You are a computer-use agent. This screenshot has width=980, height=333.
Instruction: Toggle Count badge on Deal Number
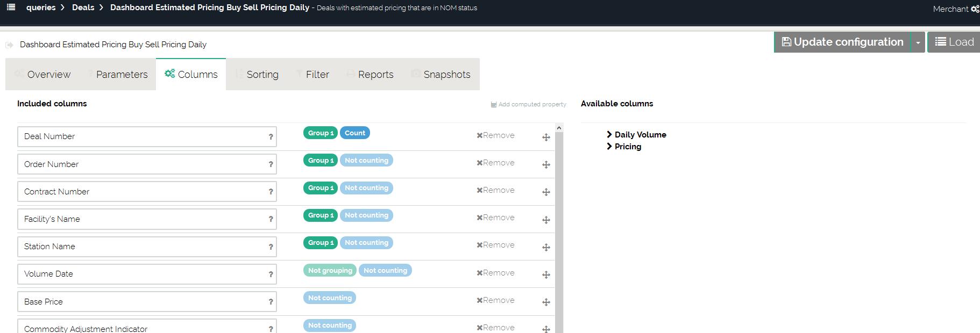[354, 133]
